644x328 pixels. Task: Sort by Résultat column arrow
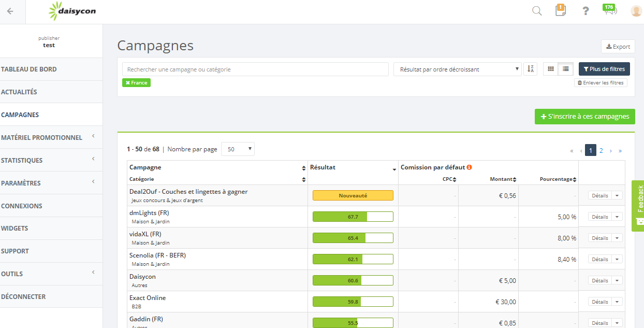pos(394,169)
